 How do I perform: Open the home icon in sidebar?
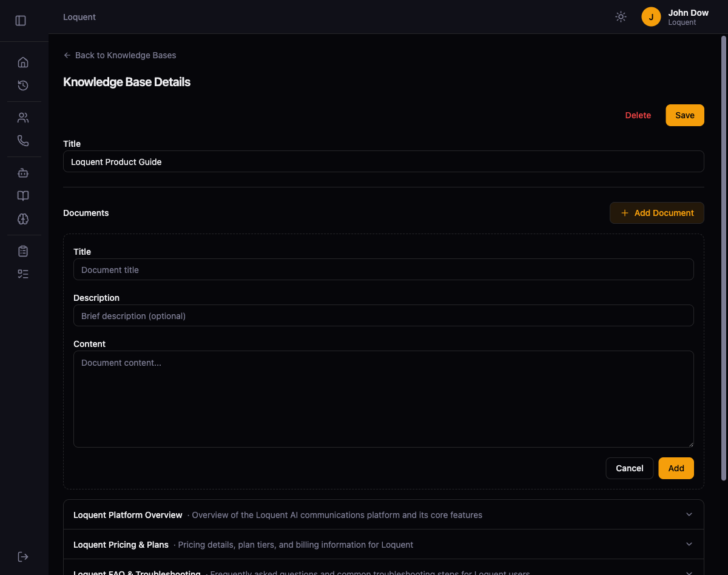pos(23,62)
